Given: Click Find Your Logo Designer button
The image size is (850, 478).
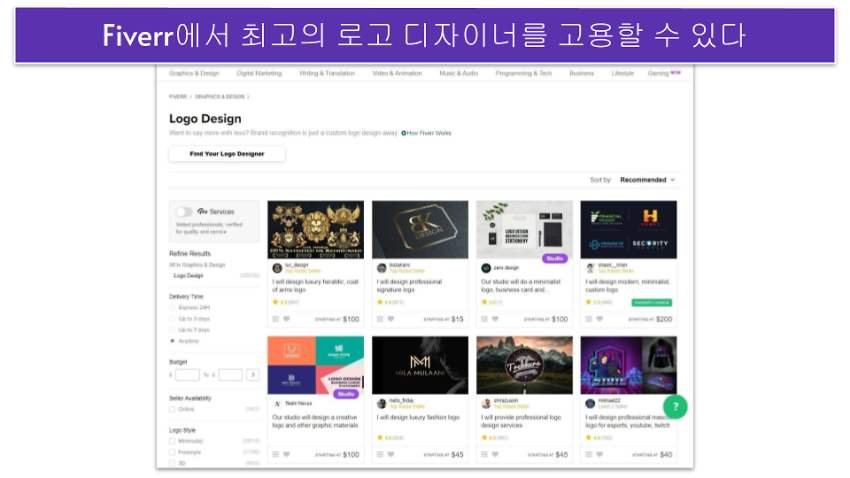Looking at the screenshot, I should coord(227,154).
